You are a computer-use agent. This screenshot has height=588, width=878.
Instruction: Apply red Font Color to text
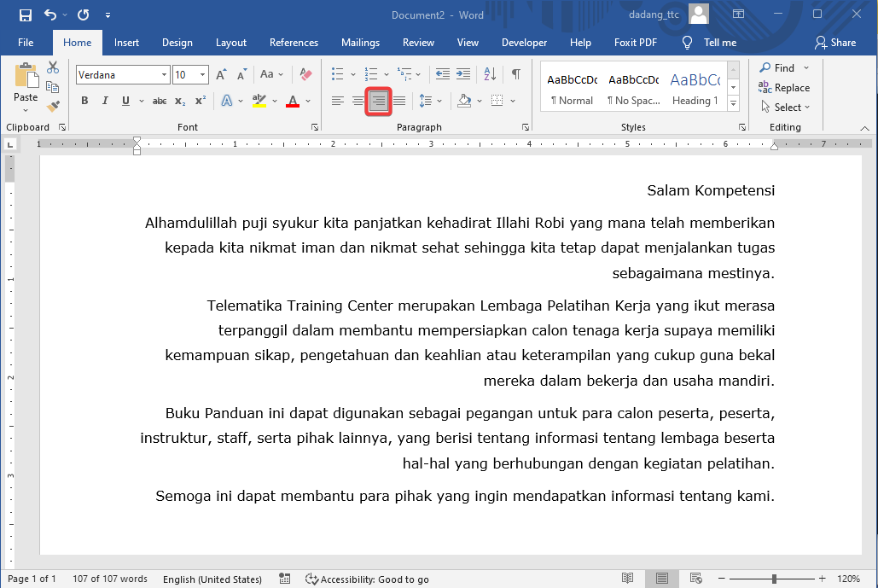coord(293,101)
